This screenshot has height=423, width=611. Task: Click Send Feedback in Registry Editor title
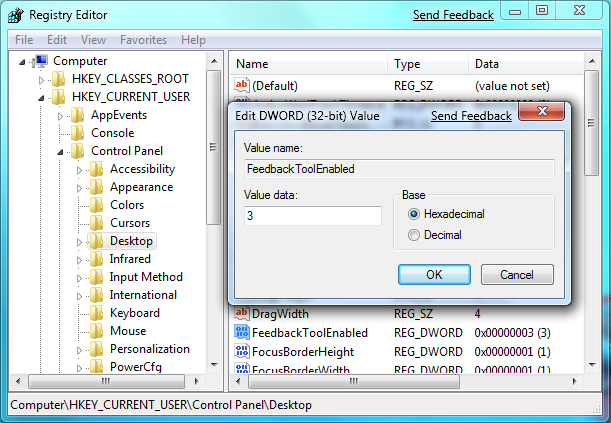pos(453,15)
